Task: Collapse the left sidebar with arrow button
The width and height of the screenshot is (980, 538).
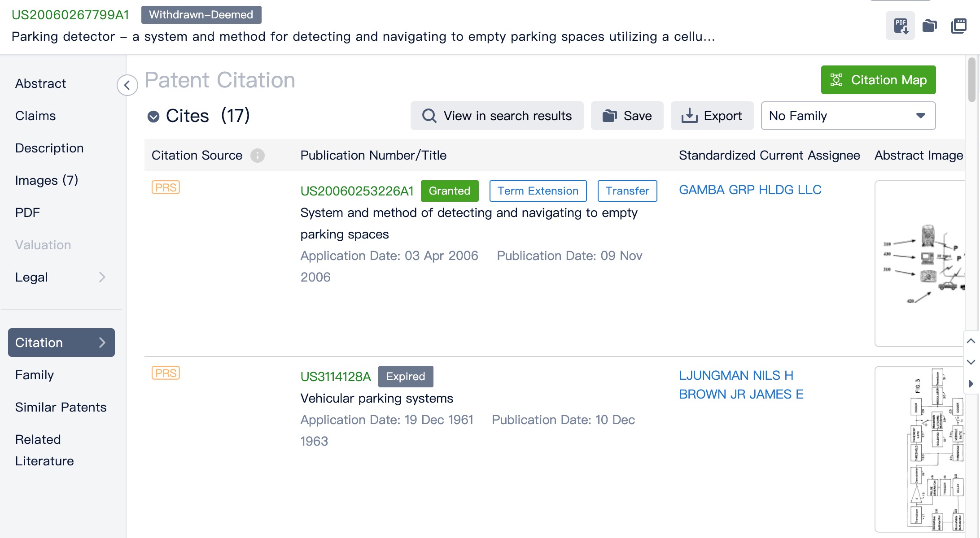Action: coord(127,85)
